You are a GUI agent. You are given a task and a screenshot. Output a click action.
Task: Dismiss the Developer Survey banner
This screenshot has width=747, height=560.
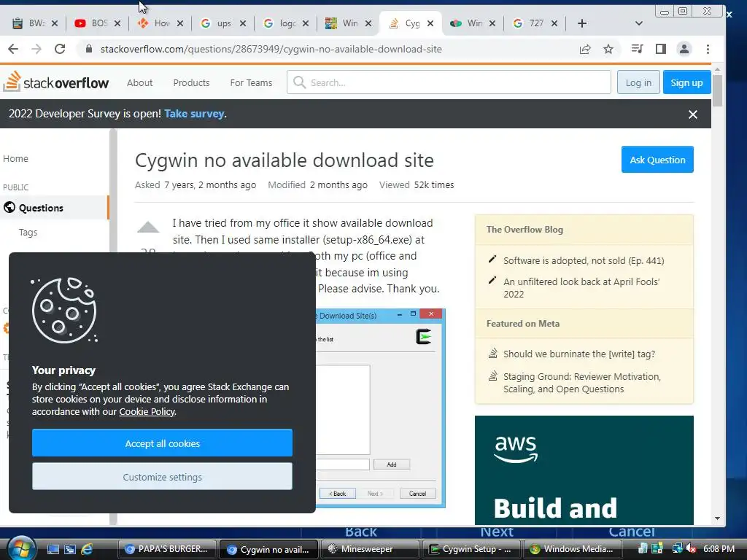(x=693, y=114)
